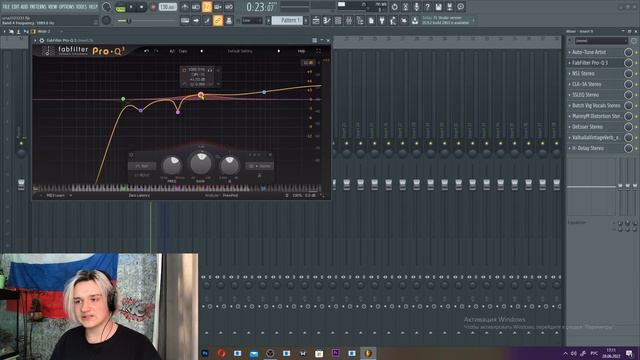Open DeEsser Stereo slot arrow menu

(570, 127)
